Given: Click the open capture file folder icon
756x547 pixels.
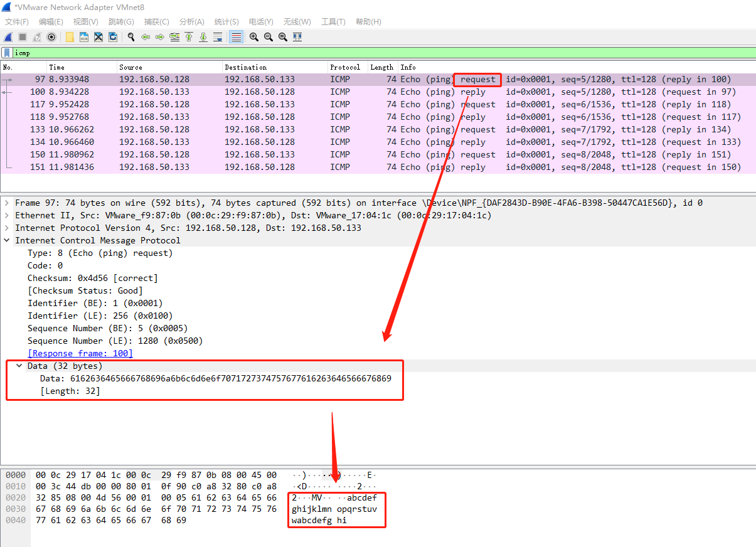Looking at the screenshot, I should (x=70, y=37).
